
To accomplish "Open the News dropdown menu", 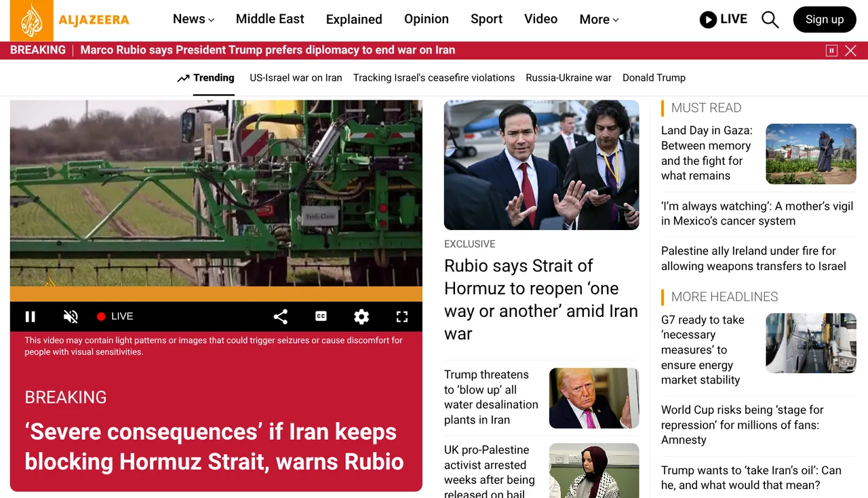I will click(193, 19).
